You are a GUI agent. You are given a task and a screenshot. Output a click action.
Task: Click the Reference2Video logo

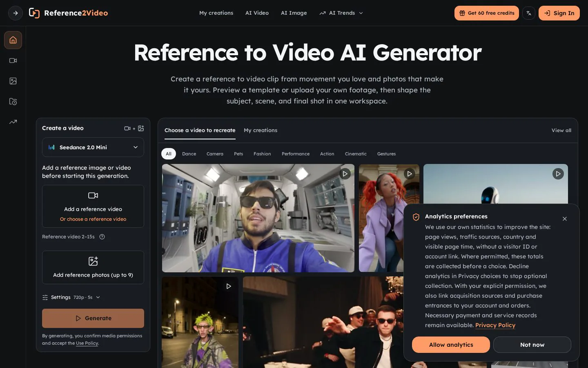[x=68, y=13]
